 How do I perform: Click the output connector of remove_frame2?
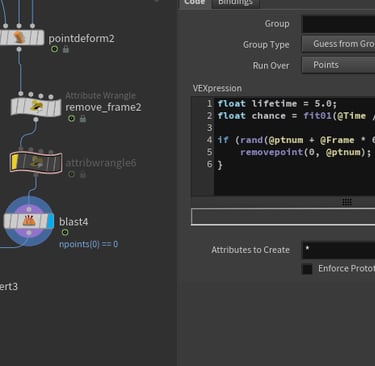[36, 119]
